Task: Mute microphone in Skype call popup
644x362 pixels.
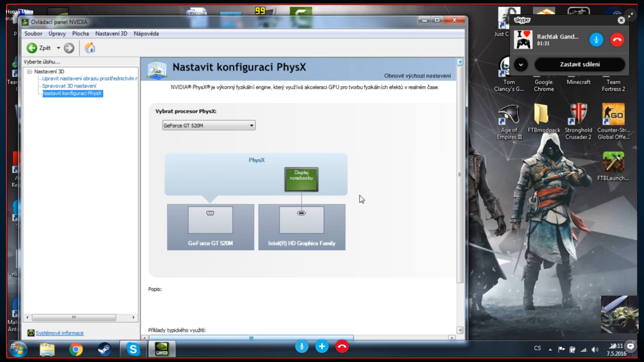Action: 596,40
